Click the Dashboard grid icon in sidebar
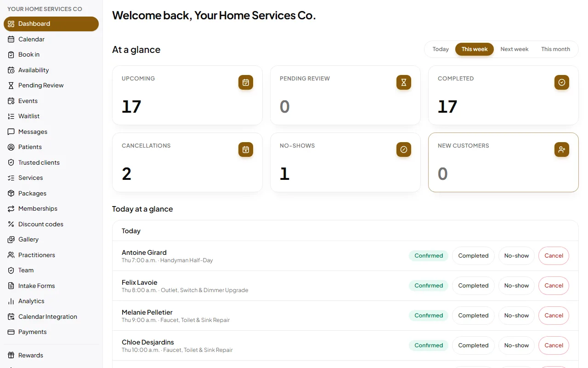Viewport: 588px width, 368px height. tap(11, 24)
